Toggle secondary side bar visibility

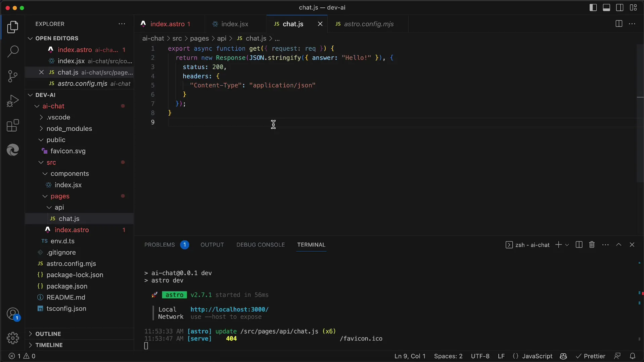point(620,7)
